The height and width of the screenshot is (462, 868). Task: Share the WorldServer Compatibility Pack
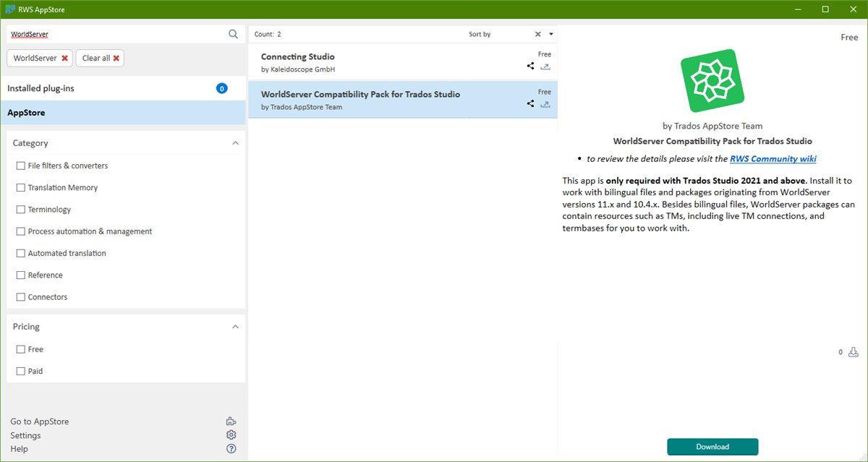click(531, 103)
